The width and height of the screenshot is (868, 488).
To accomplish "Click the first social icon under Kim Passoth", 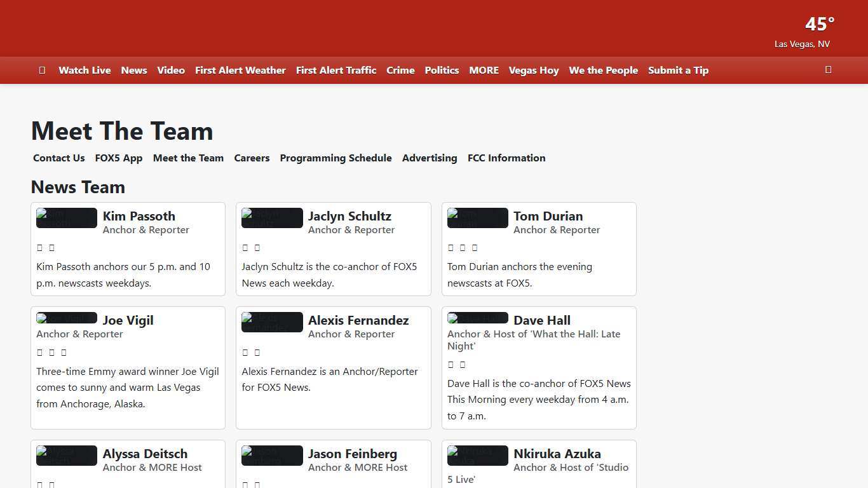I will tap(40, 248).
